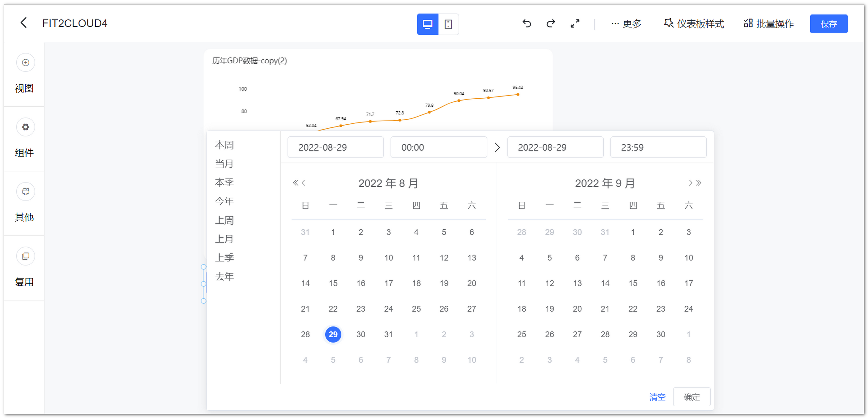
Task: Go to previous year in calendar
Action: click(295, 183)
